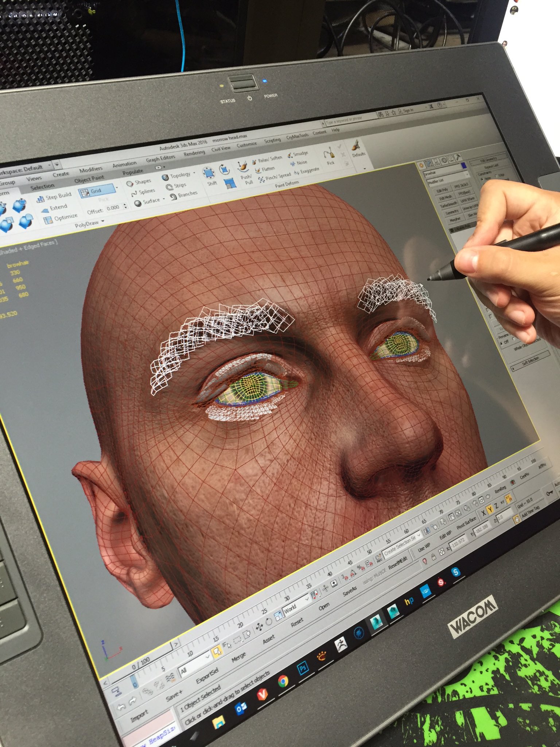Click the Select and Move tool
The height and width of the screenshot is (747, 560).
tap(259, 627)
